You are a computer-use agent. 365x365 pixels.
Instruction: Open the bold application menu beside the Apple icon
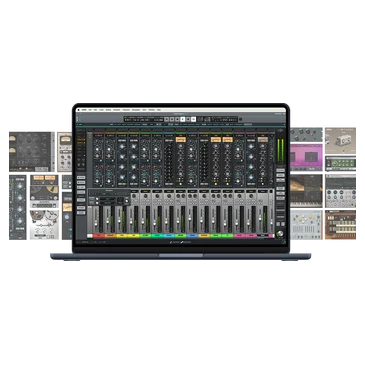click(84, 109)
